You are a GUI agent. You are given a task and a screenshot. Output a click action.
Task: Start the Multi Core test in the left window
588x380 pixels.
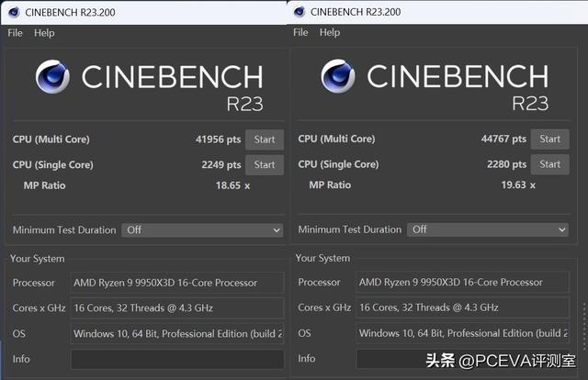(x=265, y=140)
